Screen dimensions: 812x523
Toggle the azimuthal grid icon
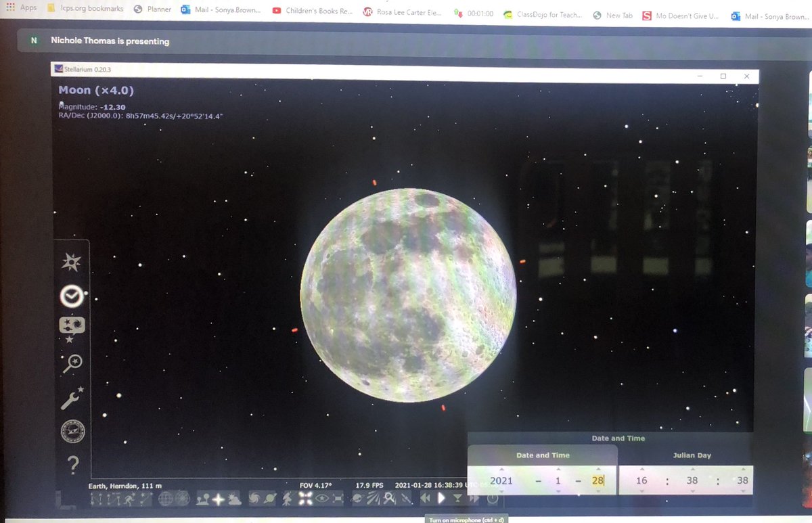tap(183, 499)
